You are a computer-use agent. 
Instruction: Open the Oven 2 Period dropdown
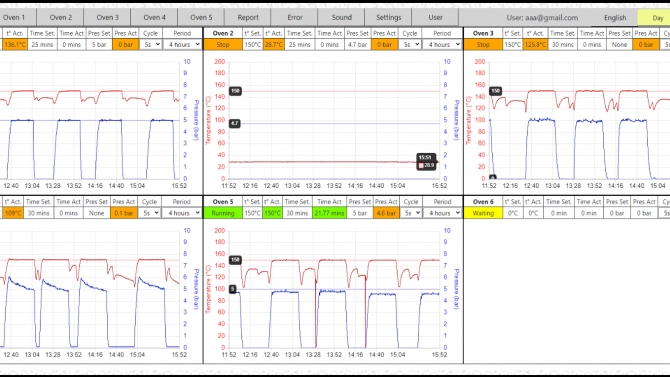[442, 44]
